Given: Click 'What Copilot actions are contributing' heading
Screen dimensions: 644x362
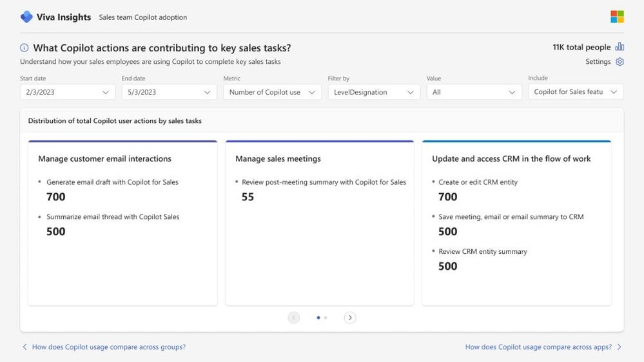Looking at the screenshot, I should [x=162, y=48].
